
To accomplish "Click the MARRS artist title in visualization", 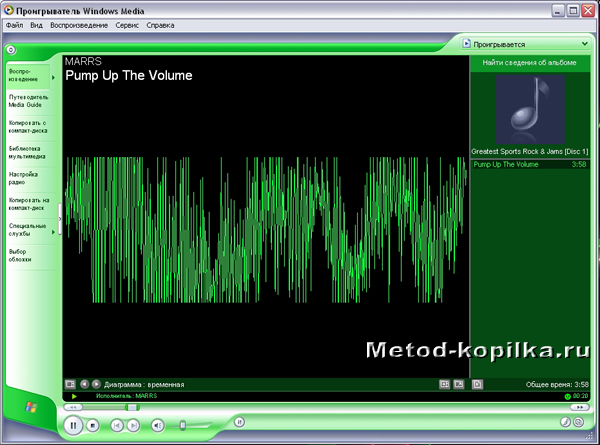I will coord(83,62).
